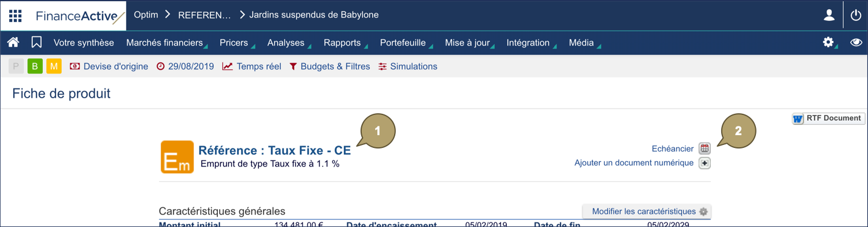This screenshot has width=868, height=227.
Task: Click Ajouter un document numérique link
Action: tap(634, 163)
